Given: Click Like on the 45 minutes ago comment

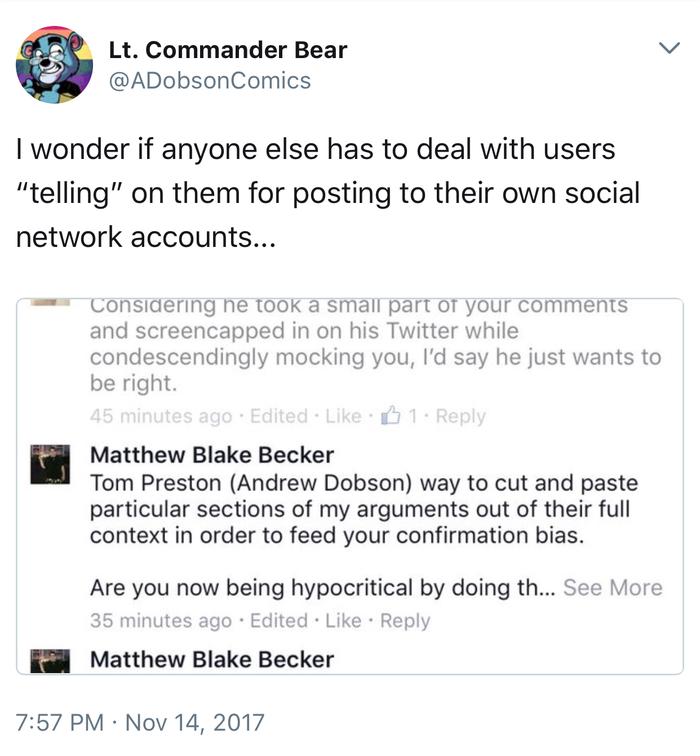Looking at the screenshot, I should click(343, 416).
